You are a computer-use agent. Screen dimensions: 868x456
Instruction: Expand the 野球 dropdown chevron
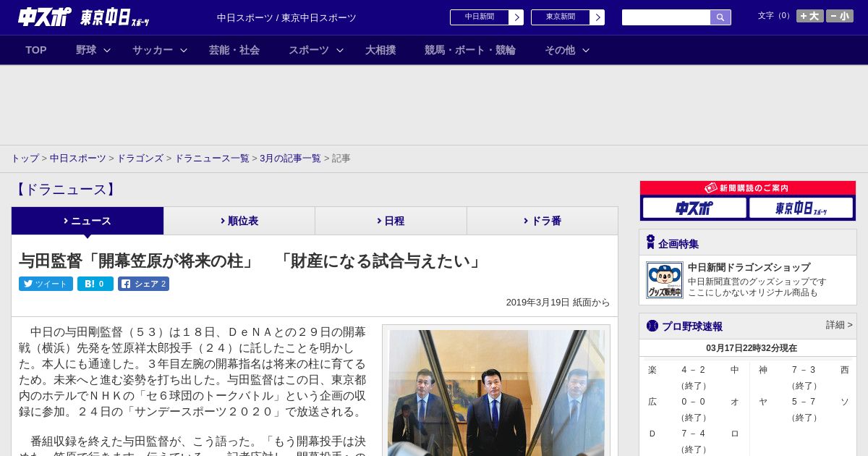[107, 50]
